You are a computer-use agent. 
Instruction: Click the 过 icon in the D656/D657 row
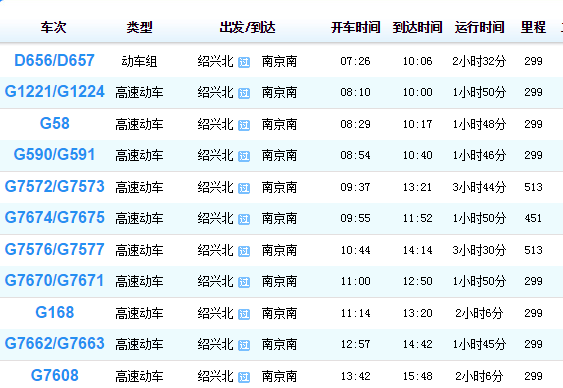(x=244, y=62)
